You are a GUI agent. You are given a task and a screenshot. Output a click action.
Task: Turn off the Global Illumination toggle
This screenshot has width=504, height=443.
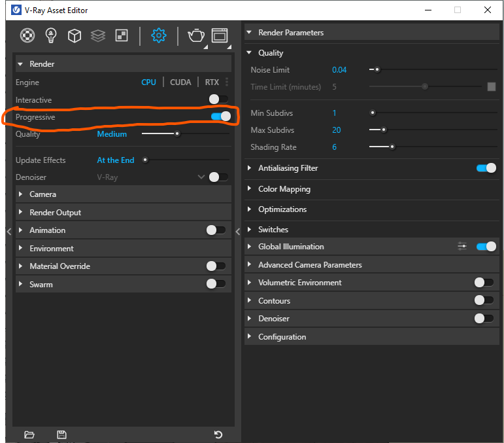click(x=486, y=247)
